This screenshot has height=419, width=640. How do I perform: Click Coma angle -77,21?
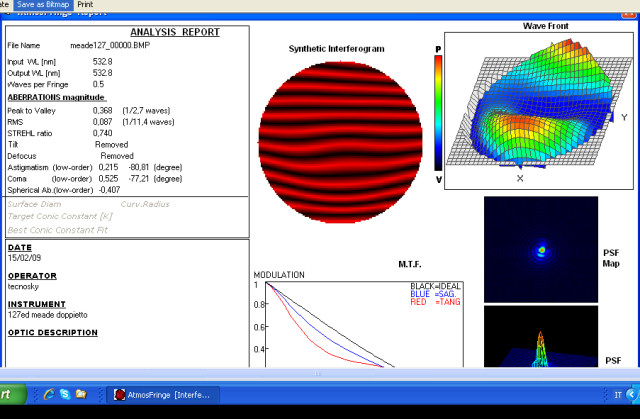click(x=139, y=179)
